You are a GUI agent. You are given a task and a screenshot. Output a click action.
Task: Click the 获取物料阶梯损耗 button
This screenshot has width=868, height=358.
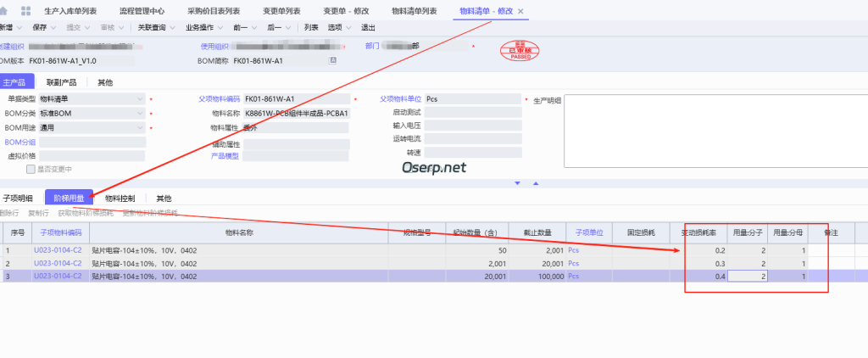coord(86,214)
